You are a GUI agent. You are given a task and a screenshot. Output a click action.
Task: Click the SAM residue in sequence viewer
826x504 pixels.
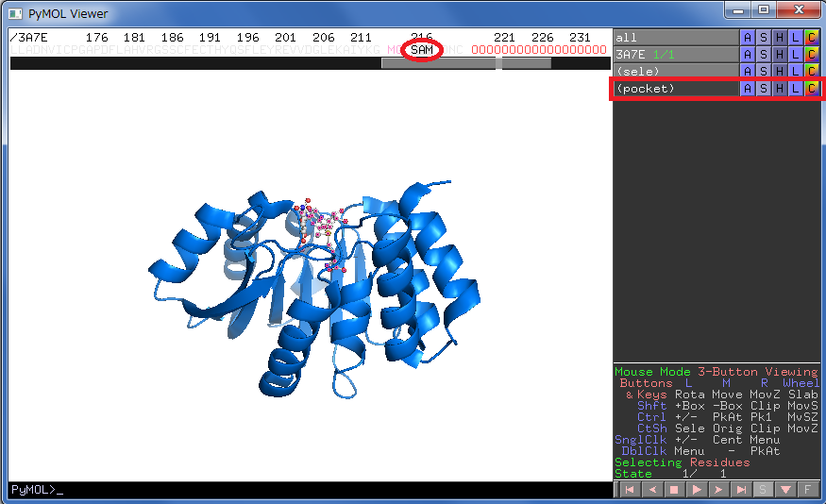[422, 50]
